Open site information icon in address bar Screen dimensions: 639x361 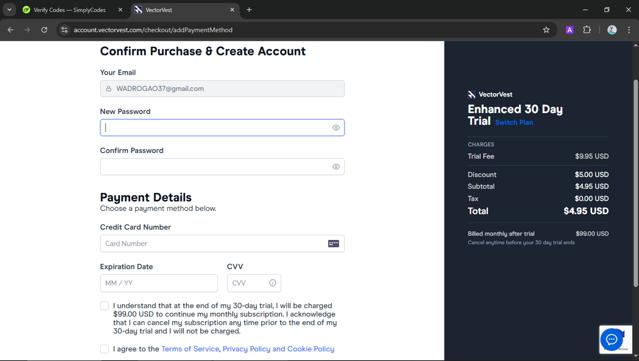click(x=64, y=30)
